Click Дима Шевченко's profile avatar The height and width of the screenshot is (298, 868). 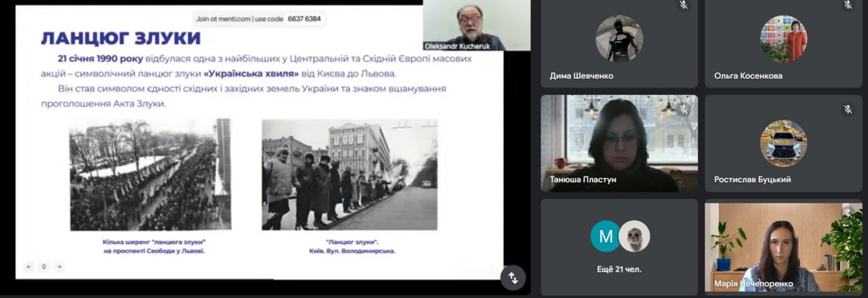pos(618,39)
